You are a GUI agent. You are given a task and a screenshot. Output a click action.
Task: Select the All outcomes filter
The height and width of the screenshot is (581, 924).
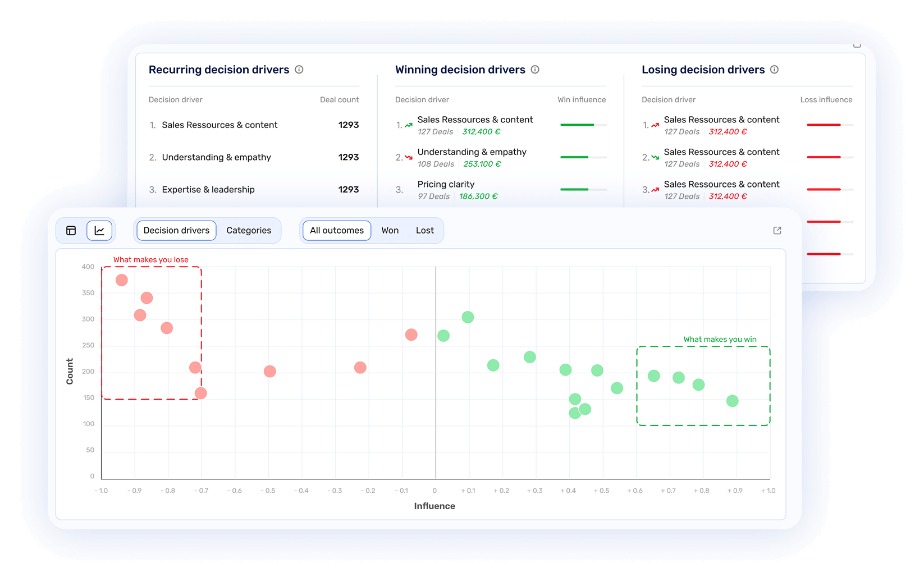[336, 230]
